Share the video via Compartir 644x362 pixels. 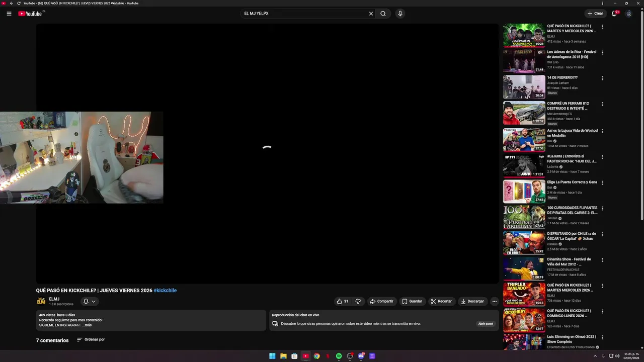click(x=382, y=301)
